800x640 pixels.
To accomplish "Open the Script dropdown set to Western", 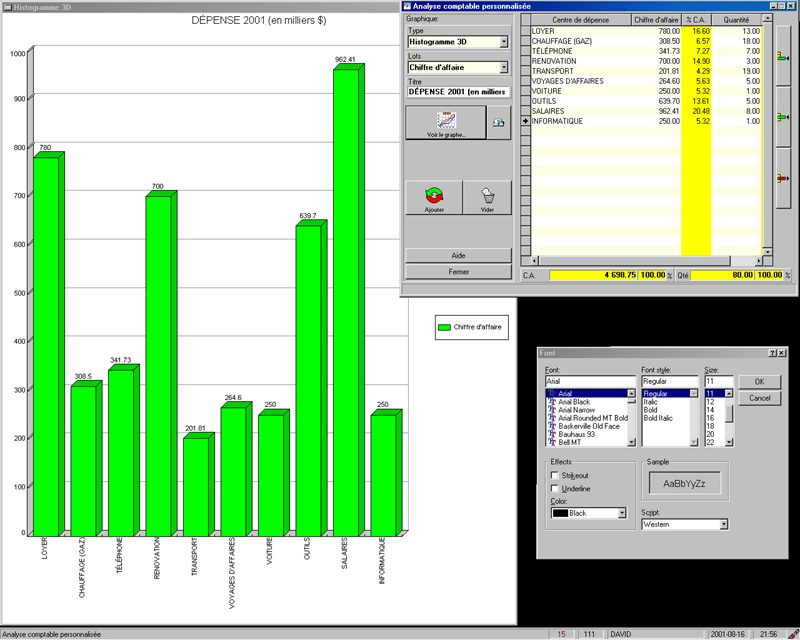I will tap(723, 524).
